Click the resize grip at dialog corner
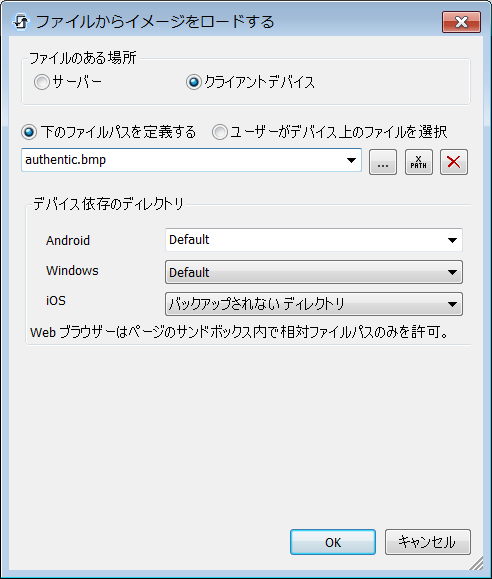492x579 pixels. pos(476,563)
